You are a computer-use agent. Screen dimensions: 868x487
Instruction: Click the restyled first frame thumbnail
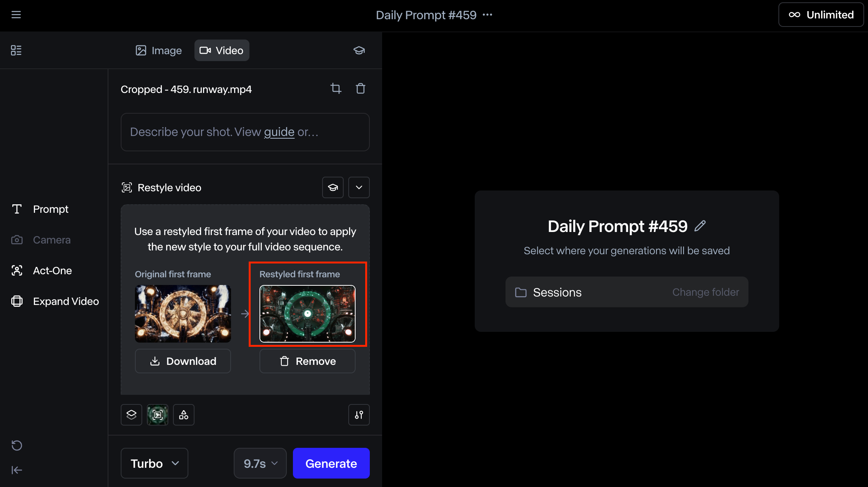pos(307,313)
